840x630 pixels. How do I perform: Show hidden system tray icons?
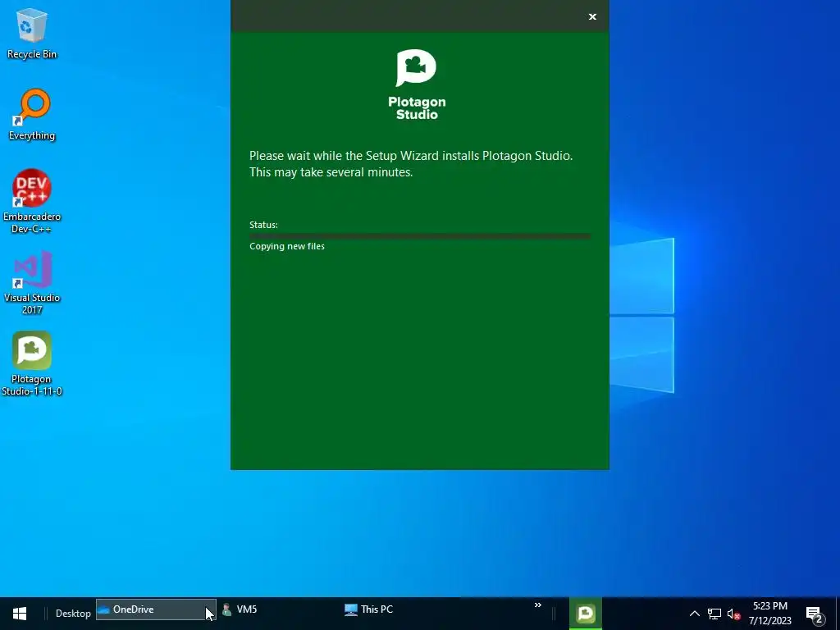coord(694,614)
